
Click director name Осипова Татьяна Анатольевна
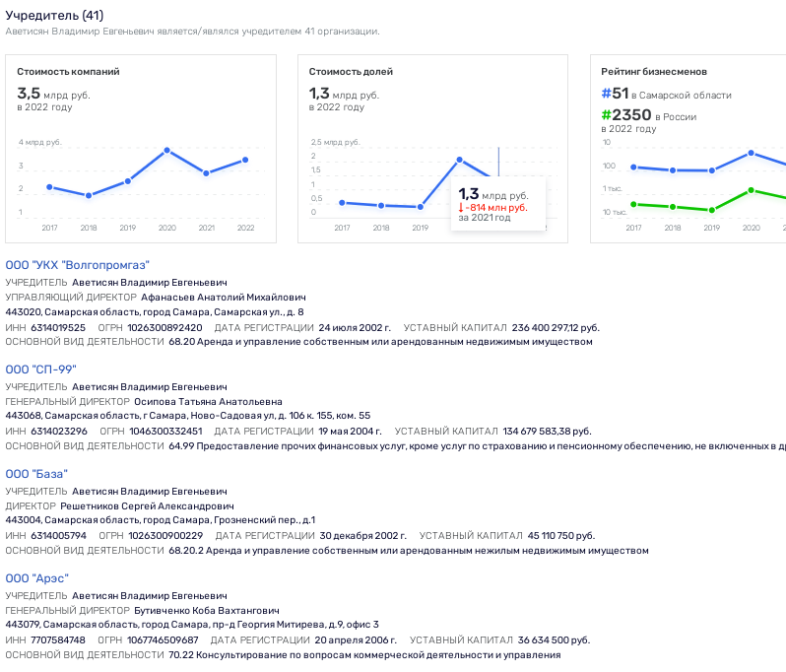208,402
